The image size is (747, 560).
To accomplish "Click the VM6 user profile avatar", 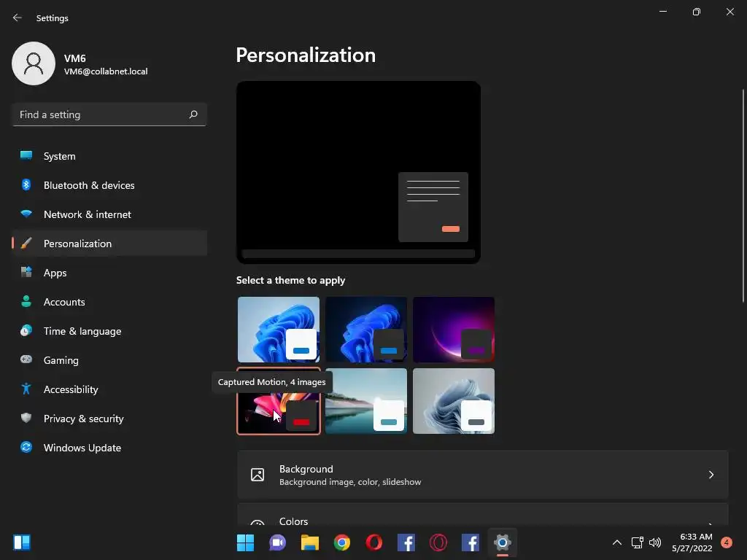I will [34, 63].
